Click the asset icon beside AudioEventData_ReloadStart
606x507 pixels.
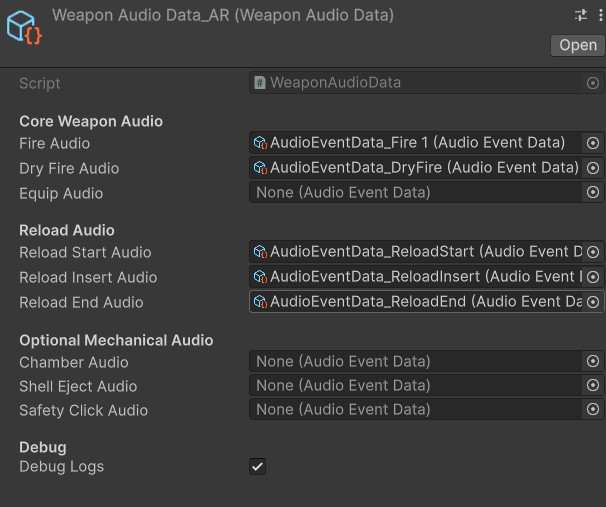click(x=260, y=252)
